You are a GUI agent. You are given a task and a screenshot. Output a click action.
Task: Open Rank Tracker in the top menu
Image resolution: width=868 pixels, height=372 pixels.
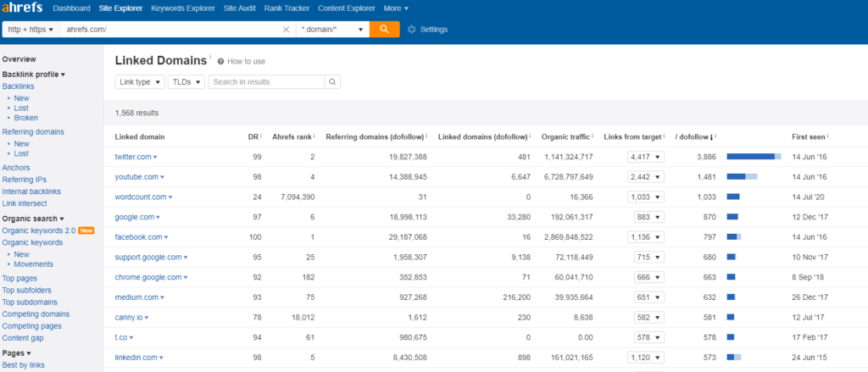[x=287, y=8]
